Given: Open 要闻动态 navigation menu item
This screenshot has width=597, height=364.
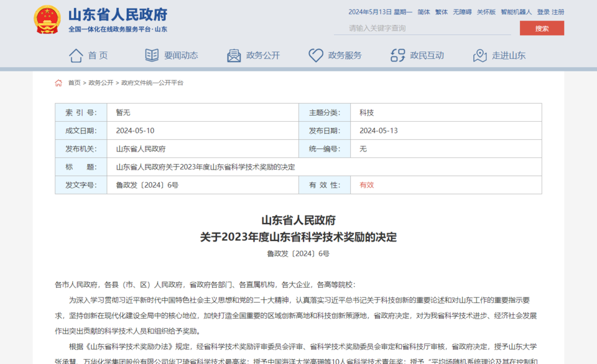Looking at the screenshot, I should tap(181, 55).
